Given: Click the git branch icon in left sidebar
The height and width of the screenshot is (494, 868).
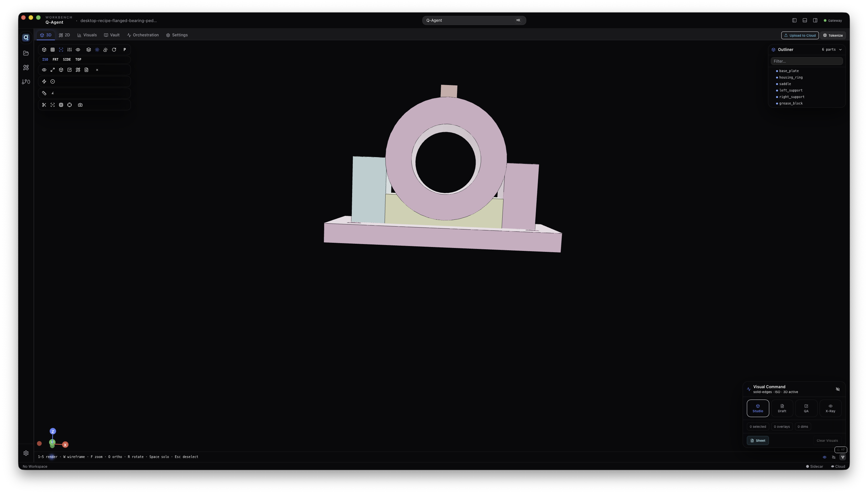Looking at the screenshot, I should point(26,82).
